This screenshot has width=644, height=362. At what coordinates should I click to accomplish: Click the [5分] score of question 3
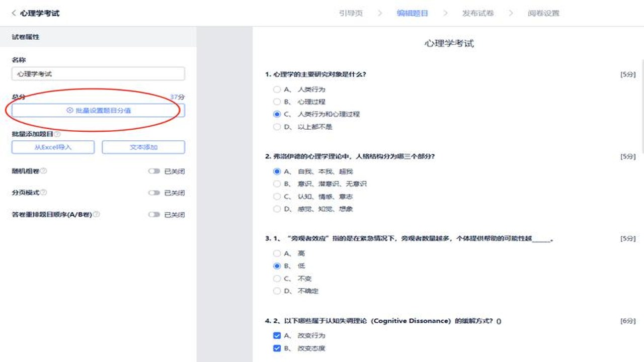click(x=628, y=238)
